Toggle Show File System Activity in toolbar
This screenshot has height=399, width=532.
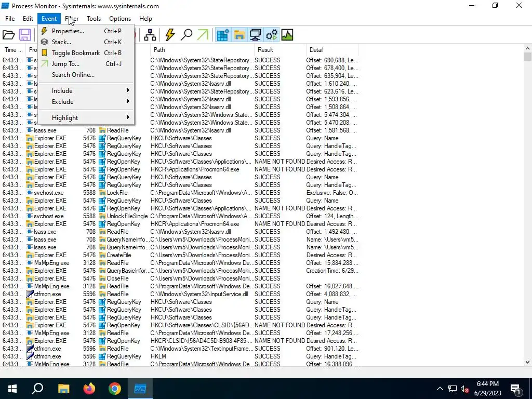click(239, 35)
